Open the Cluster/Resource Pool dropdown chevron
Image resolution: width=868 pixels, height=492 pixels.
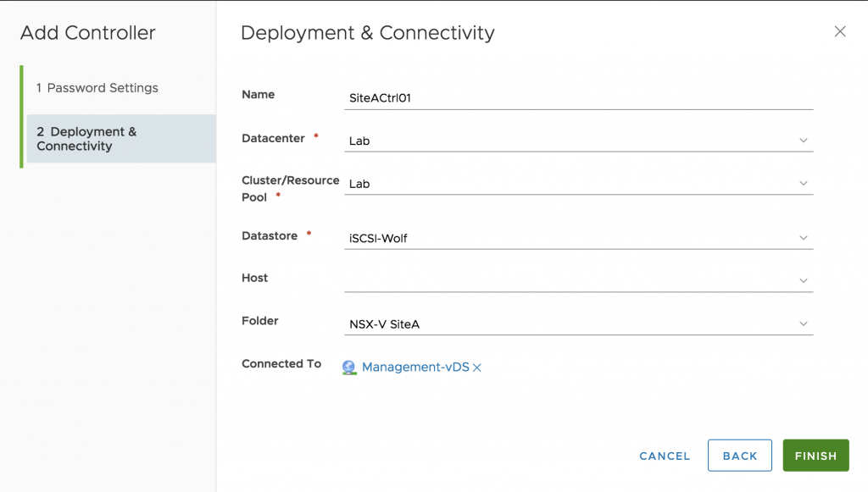(x=804, y=184)
